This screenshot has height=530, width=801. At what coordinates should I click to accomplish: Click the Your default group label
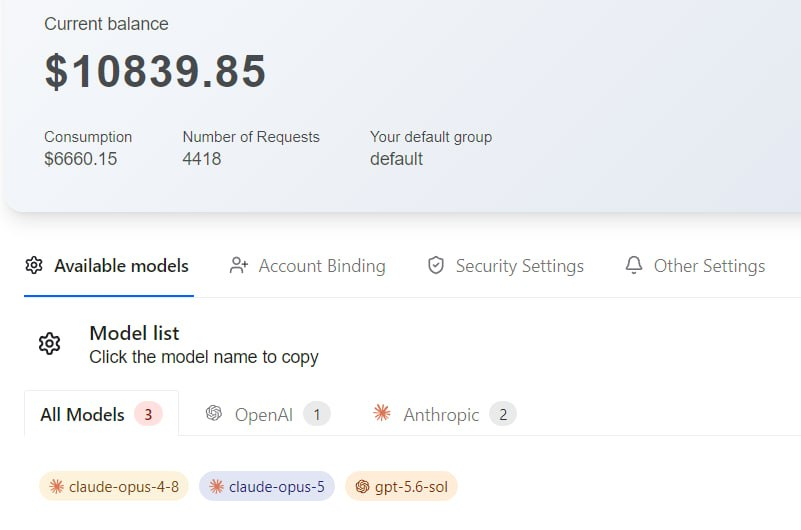[x=431, y=137]
